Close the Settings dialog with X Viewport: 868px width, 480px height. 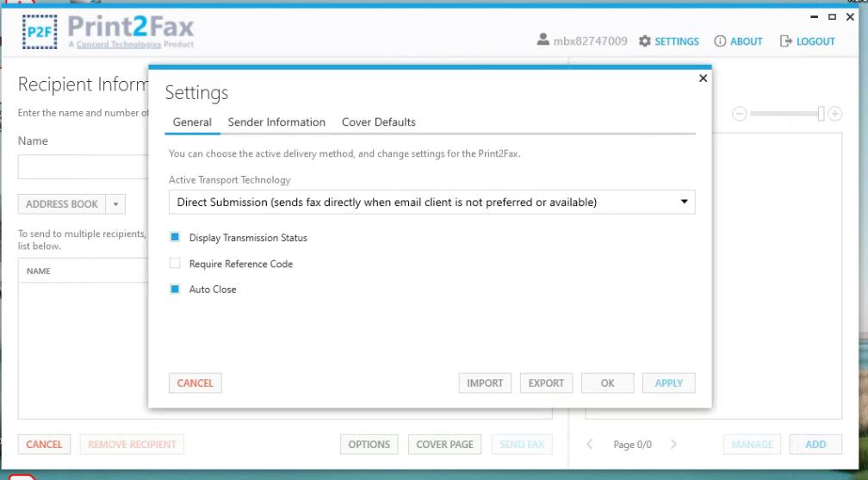tap(703, 78)
